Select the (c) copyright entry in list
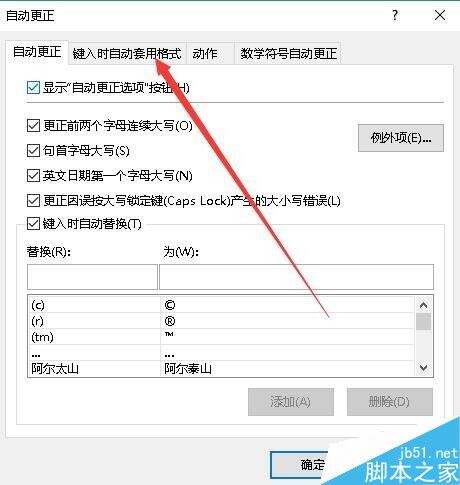Viewport: 460px width, 485px height. 221,305
